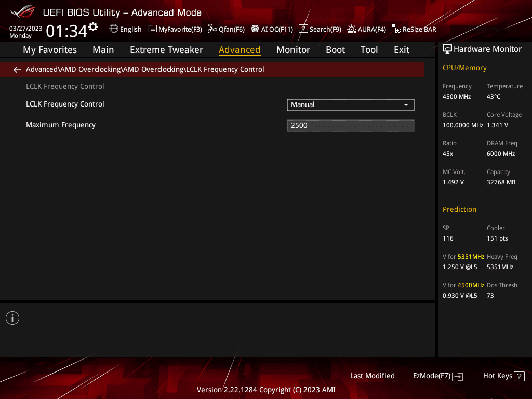Click the Qfan fan icon
532x399 pixels.
point(212,29)
